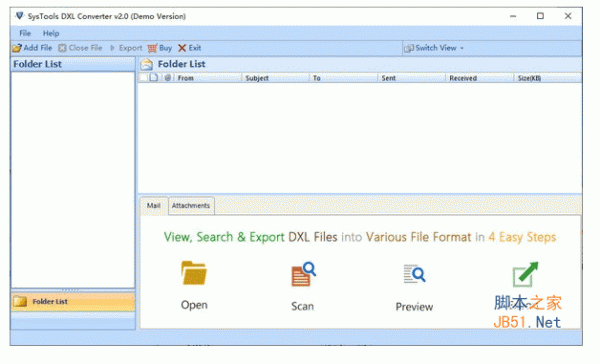Click the envelope icon beside Folder List heading

pyautogui.click(x=147, y=64)
